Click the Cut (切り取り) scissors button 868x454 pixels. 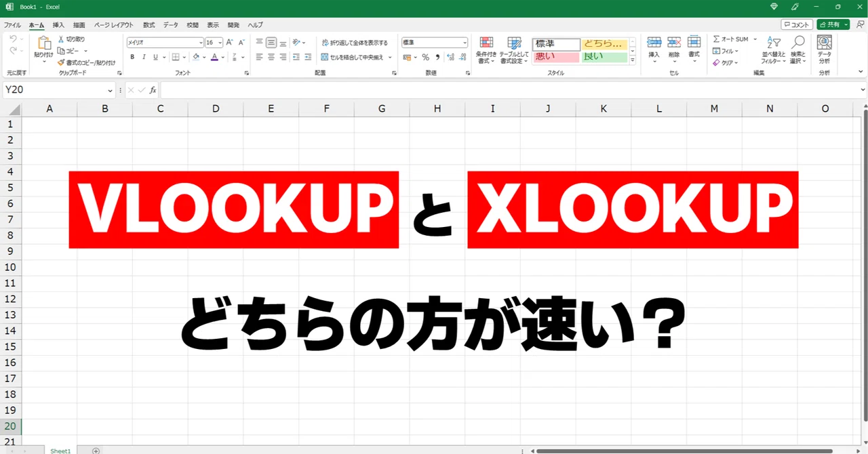coord(71,39)
